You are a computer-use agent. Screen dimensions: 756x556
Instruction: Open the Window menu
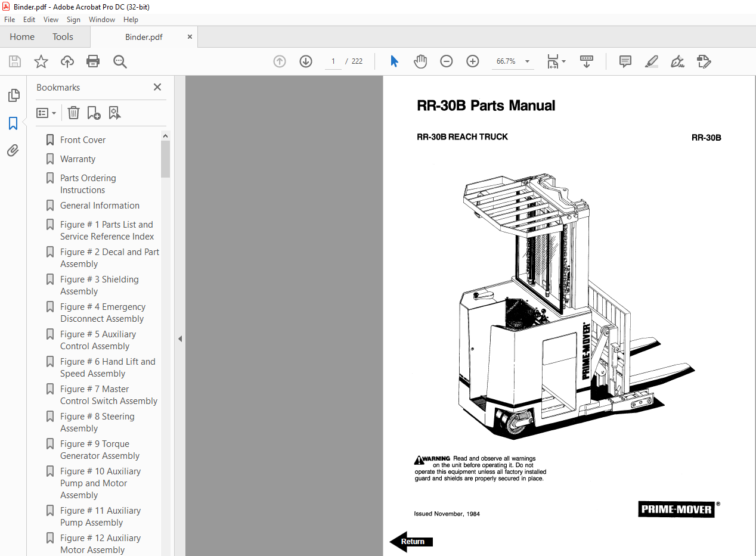point(102,20)
